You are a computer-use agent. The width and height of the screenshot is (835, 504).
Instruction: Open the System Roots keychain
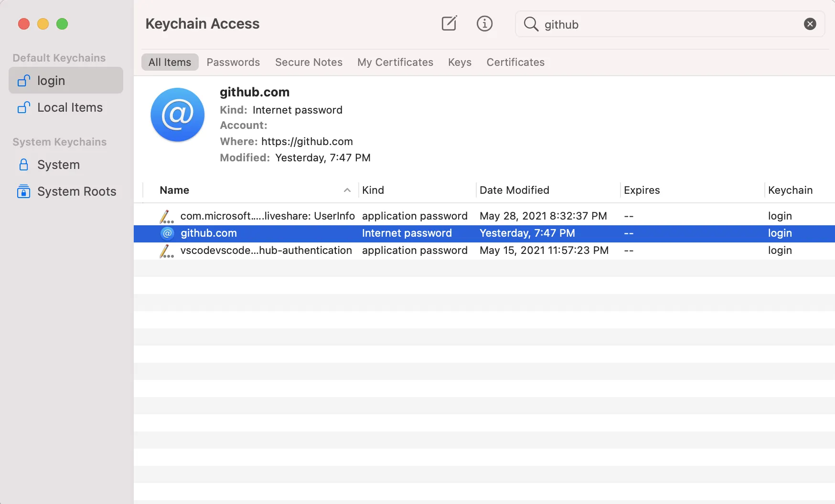[76, 191]
